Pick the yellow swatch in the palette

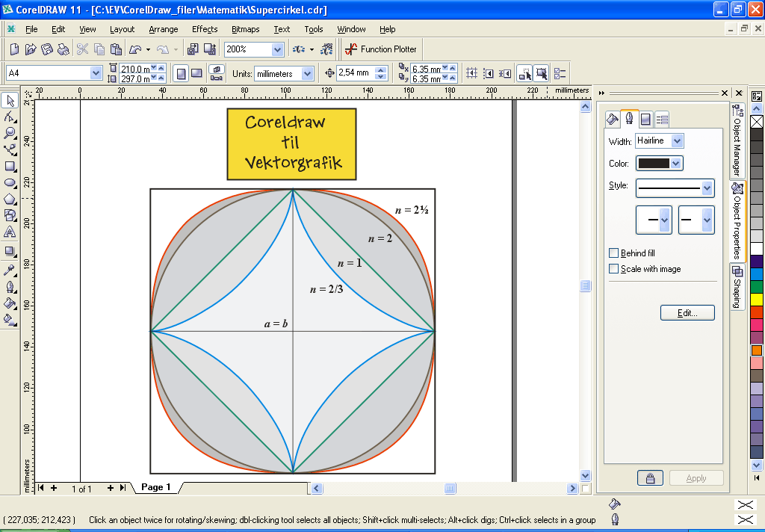tap(757, 299)
